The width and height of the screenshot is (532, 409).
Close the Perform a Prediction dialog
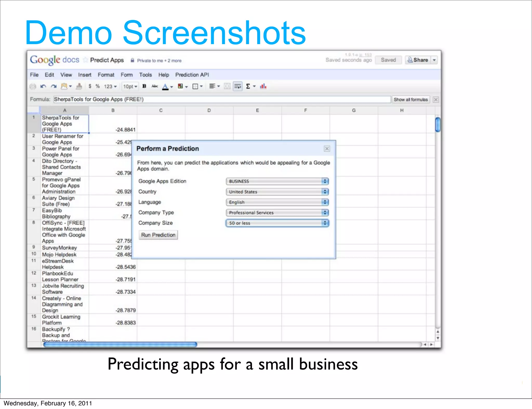pyautogui.click(x=327, y=148)
